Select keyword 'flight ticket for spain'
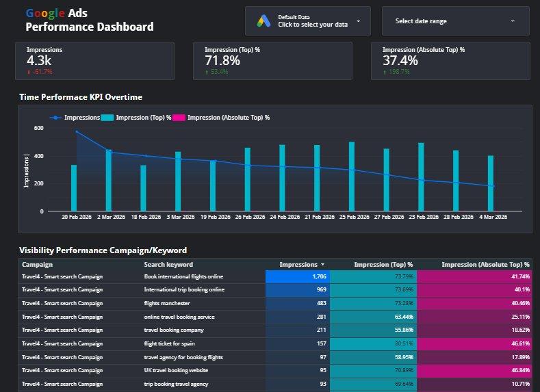Image resolution: width=540 pixels, height=392 pixels. [170, 344]
